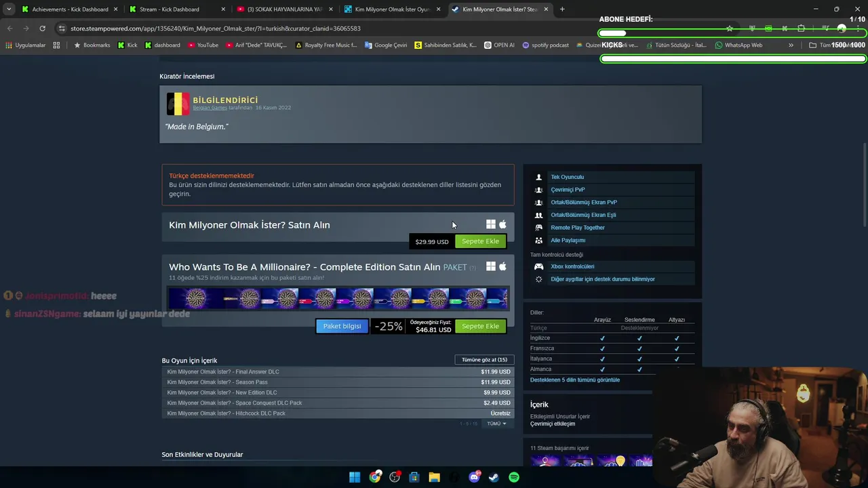Image resolution: width=868 pixels, height=488 pixels.
Task: Click the Xbox controller gamepad icon
Action: click(x=539, y=266)
